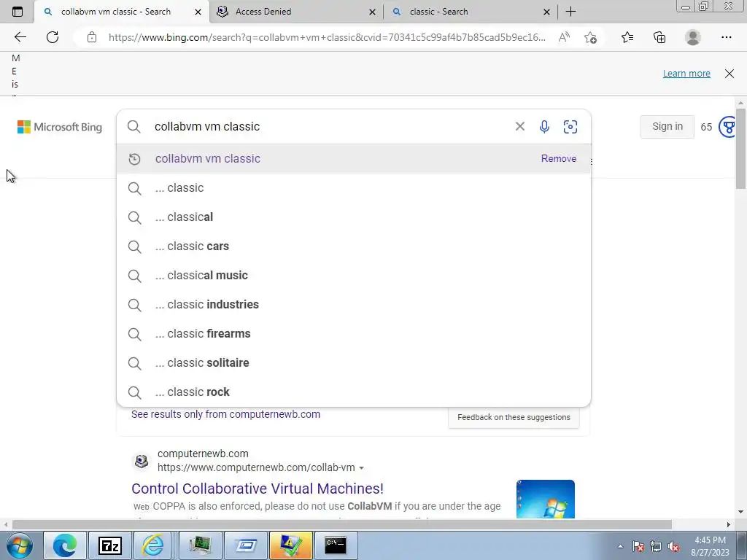This screenshot has height=560, width=747.
Task: Open a new browser tab
Action: [570, 12]
